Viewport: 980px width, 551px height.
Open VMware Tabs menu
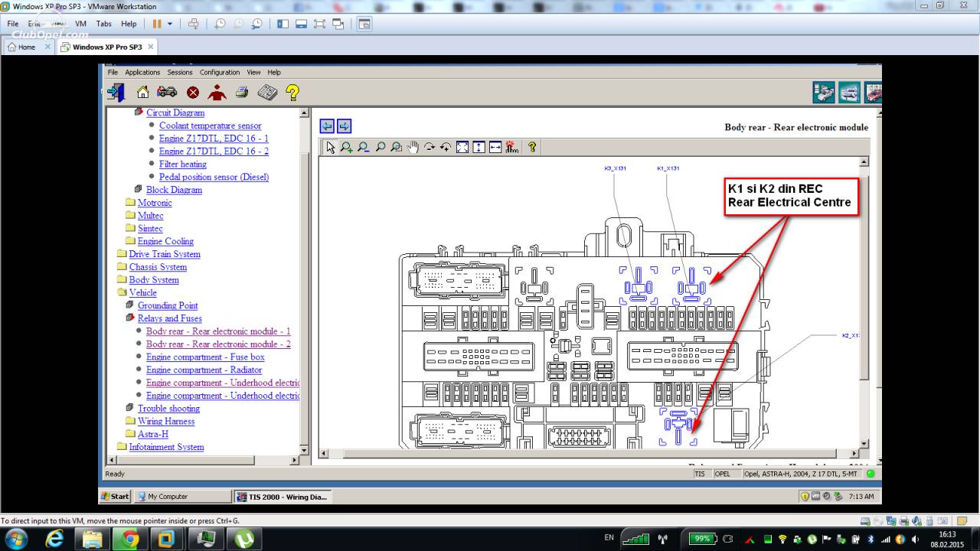click(x=104, y=24)
